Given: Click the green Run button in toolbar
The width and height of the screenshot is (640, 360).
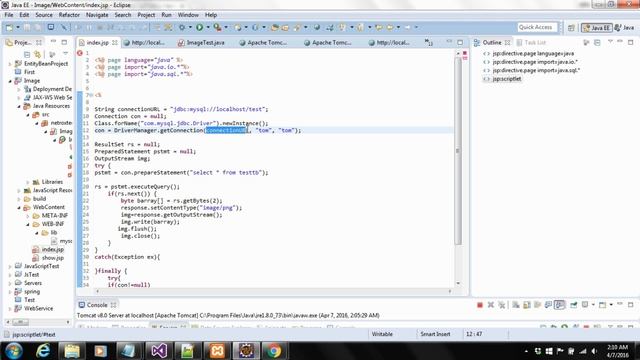Looking at the screenshot, I should click(200, 27).
